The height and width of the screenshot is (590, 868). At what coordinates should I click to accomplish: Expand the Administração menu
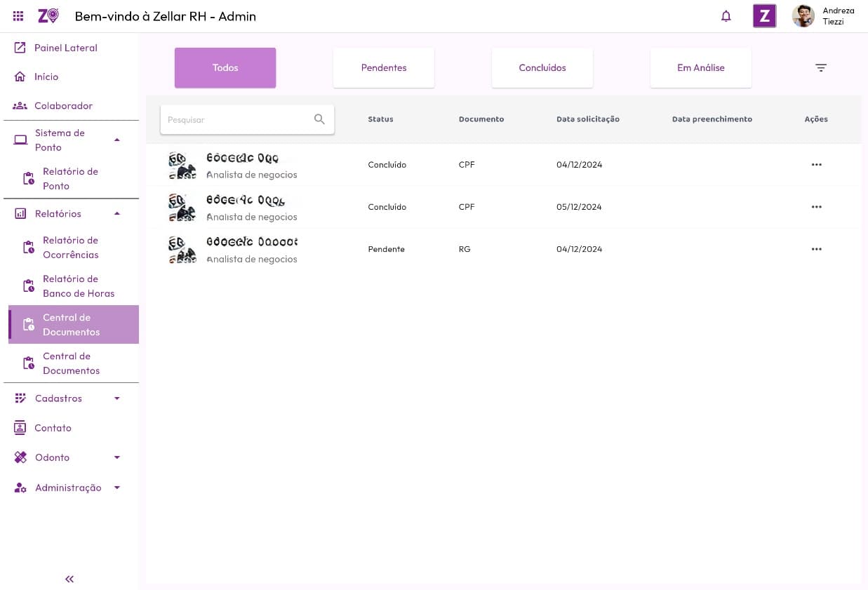click(x=117, y=488)
